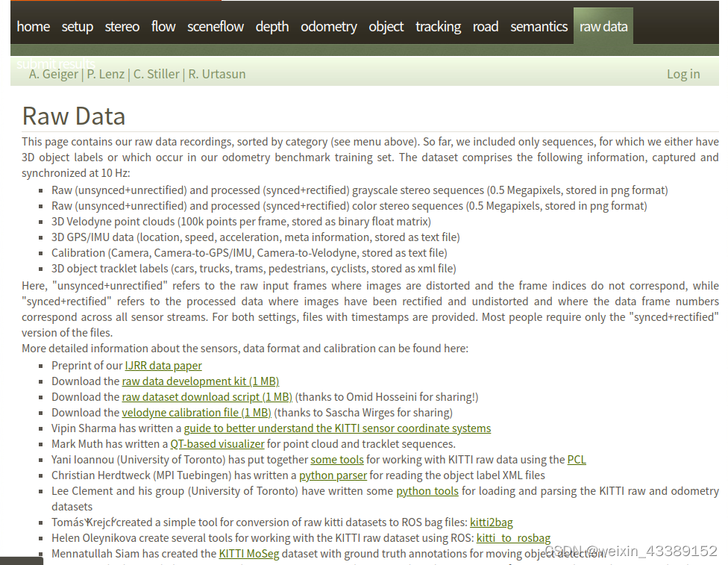Open the tracking page
Viewport: 728px width, 565px height.
439,26
